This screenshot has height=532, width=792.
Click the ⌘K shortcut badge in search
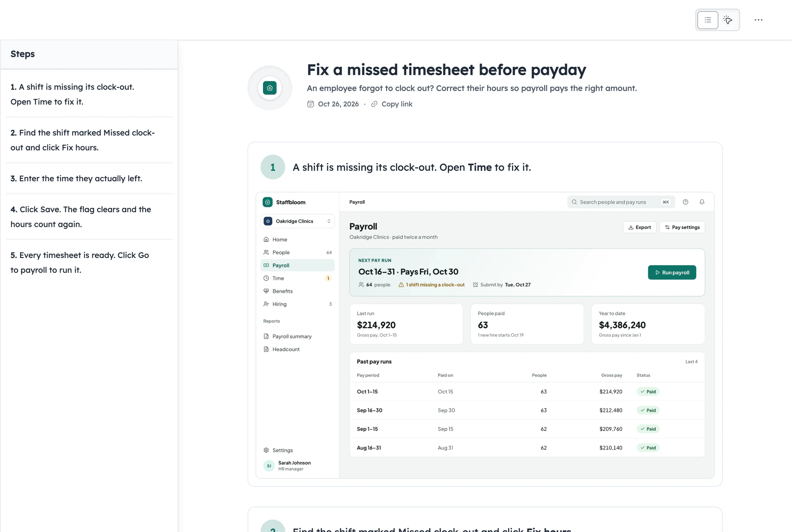tap(666, 202)
